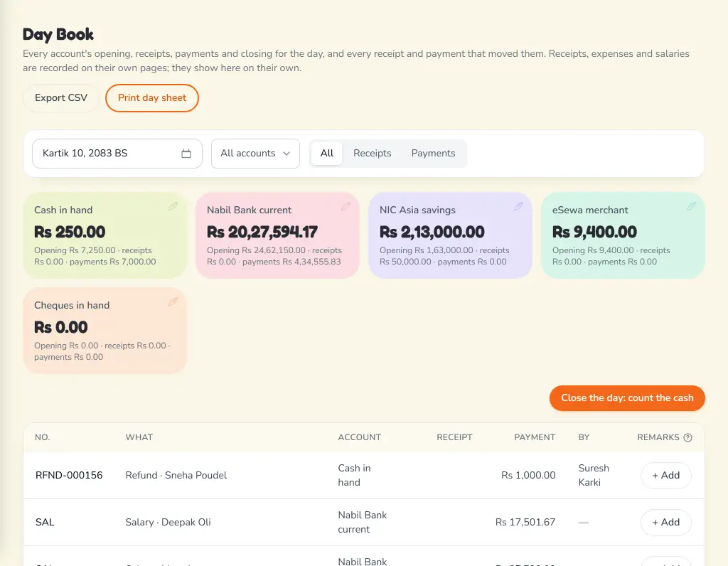Click Suresh Karki in the By column
This screenshot has width=728, height=566.
coord(594,476)
